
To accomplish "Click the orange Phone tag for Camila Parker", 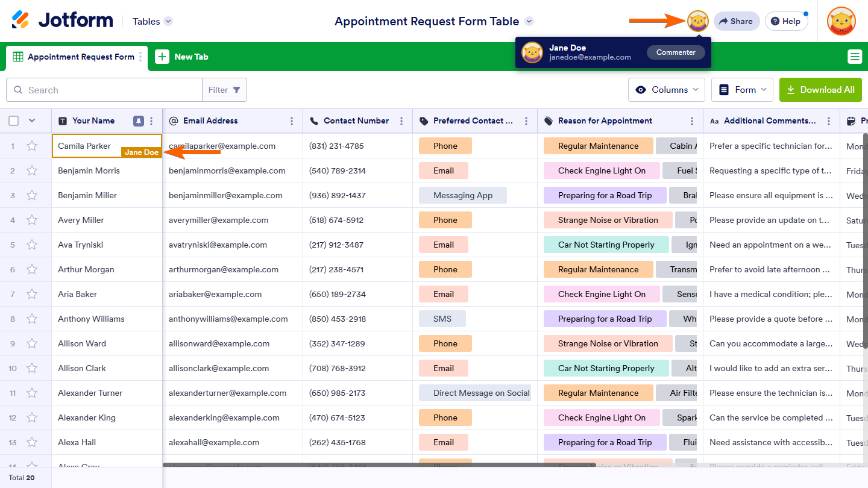I will (445, 146).
